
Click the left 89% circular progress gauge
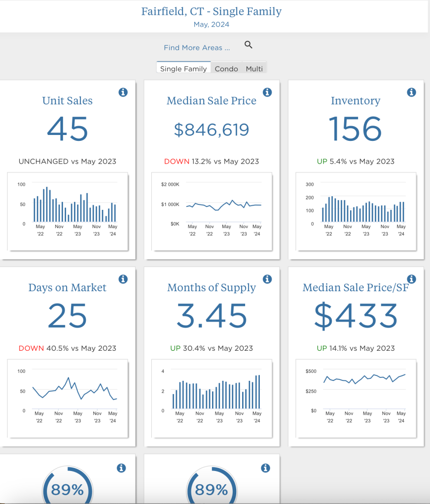coord(68,489)
